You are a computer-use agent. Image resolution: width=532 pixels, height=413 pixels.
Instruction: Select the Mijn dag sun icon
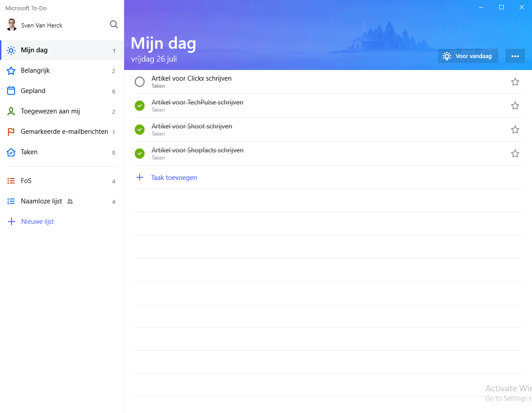point(11,51)
